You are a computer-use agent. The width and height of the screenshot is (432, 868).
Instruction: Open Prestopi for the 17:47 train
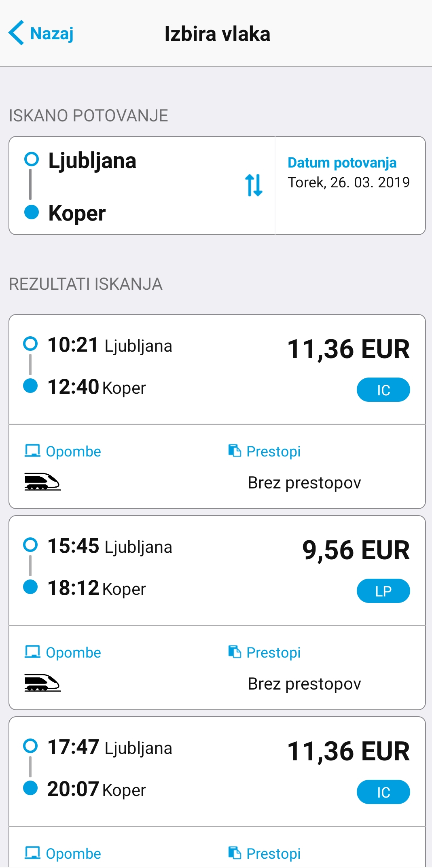point(265,853)
